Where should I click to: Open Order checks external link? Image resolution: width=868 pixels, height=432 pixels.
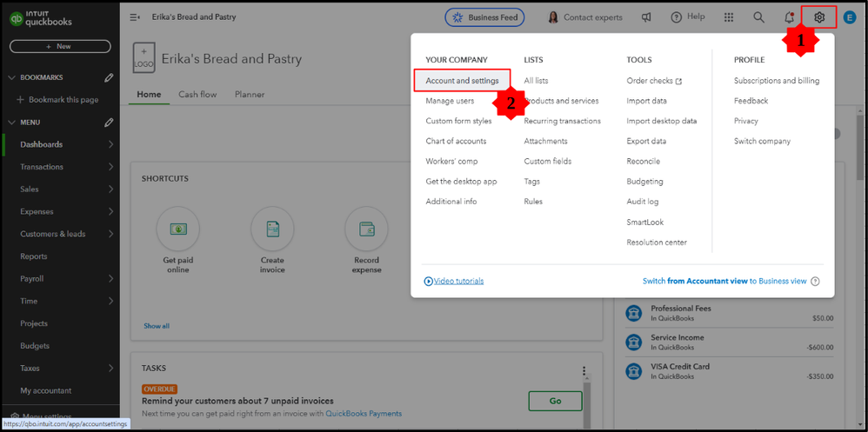click(x=654, y=81)
